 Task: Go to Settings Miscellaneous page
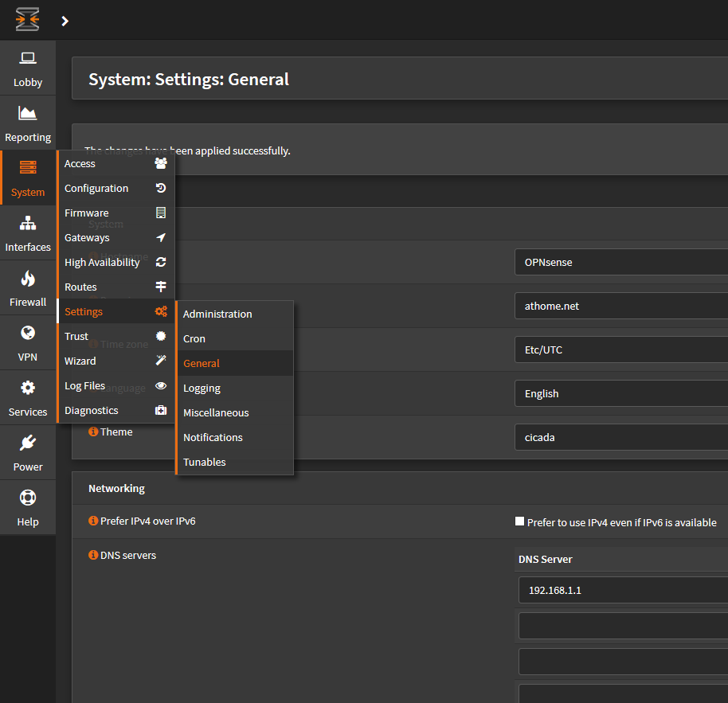[235, 412]
